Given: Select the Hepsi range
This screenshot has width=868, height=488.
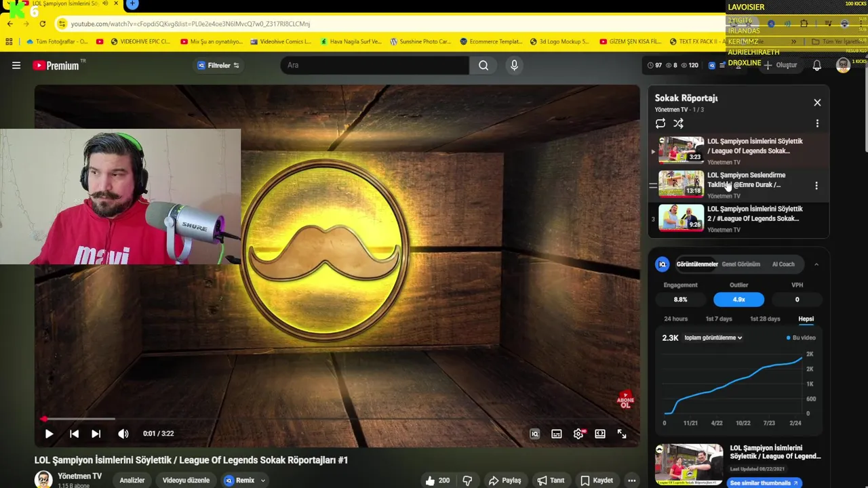Looking at the screenshot, I should click(806, 319).
